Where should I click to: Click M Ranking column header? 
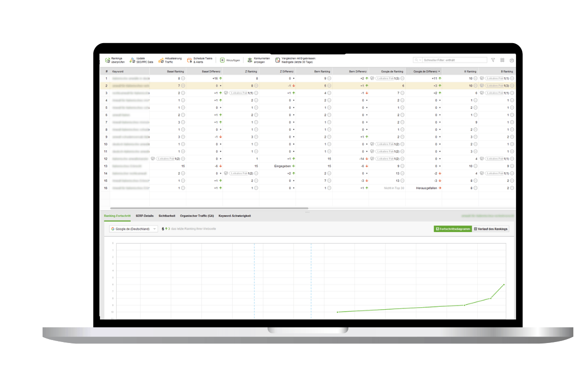(461, 71)
